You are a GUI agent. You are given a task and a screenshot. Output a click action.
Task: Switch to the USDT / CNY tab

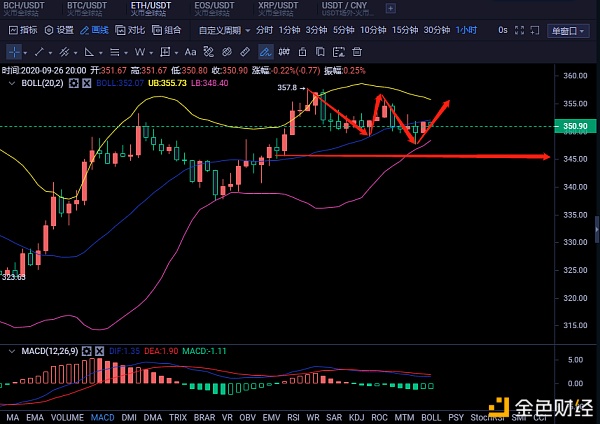point(346,8)
